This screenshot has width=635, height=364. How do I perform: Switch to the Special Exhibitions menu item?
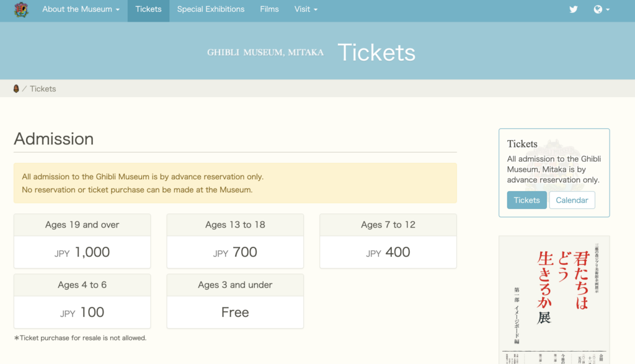point(210,9)
